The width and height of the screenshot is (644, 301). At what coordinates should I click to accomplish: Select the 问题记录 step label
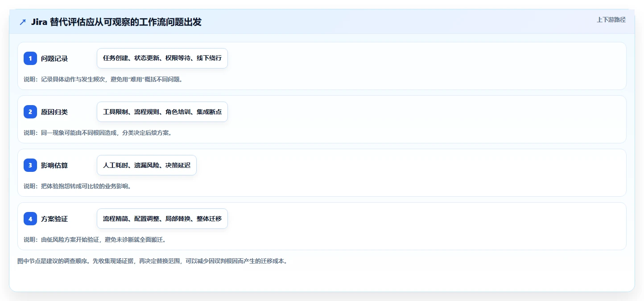click(x=54, y=58)
